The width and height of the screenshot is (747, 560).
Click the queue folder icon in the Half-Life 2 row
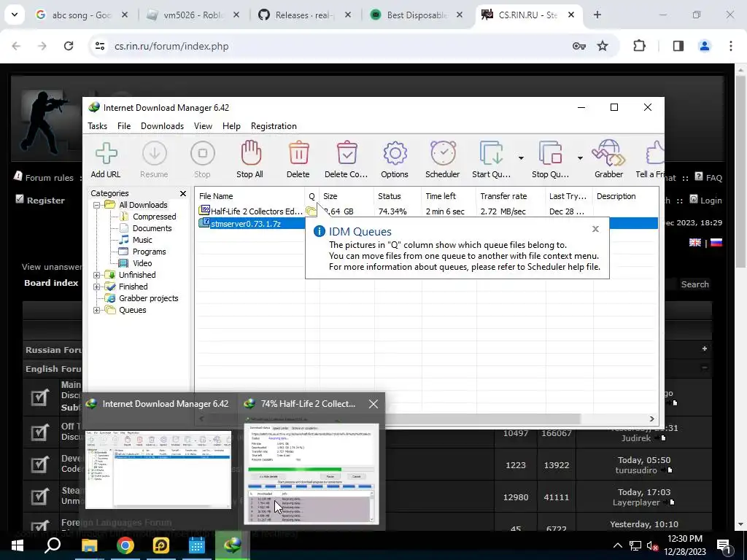click(x=311, y=211)
